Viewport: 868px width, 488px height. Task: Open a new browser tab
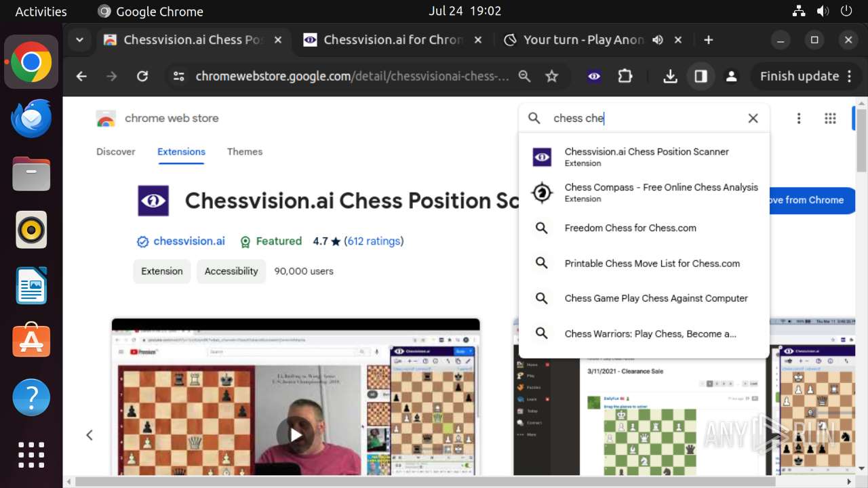(708, 40)
